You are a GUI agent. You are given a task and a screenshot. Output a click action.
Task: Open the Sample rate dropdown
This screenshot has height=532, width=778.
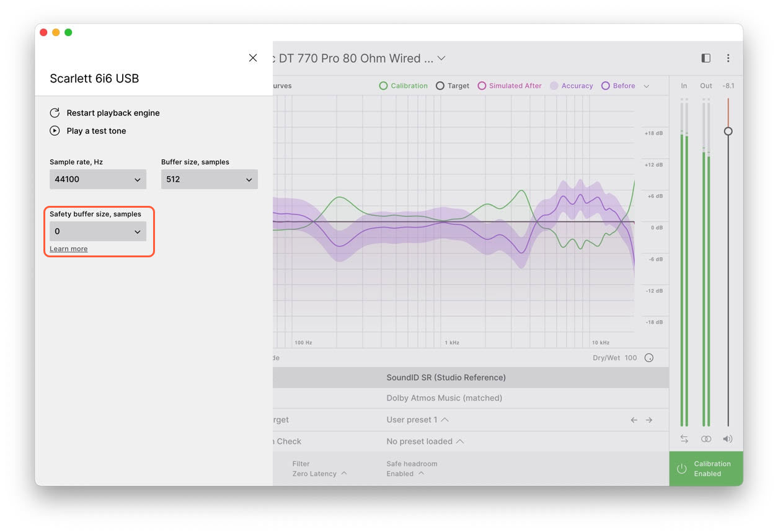coord(98,179)
